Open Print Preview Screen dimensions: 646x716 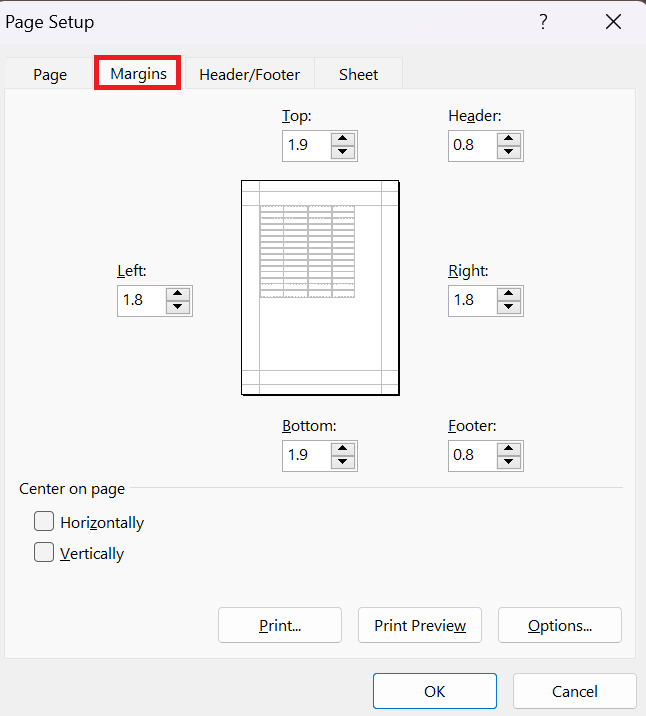(420, 625)
